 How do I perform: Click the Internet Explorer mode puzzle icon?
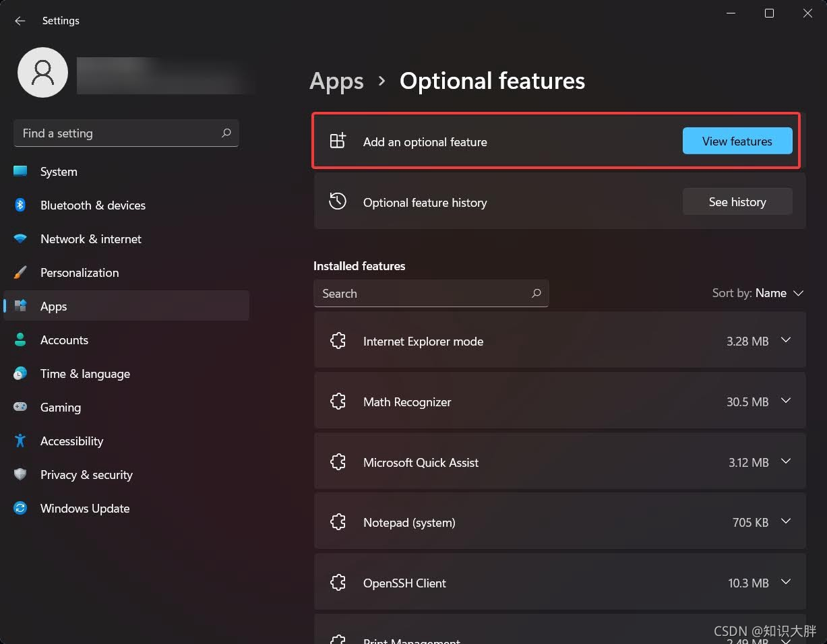[x=338, y=341]
